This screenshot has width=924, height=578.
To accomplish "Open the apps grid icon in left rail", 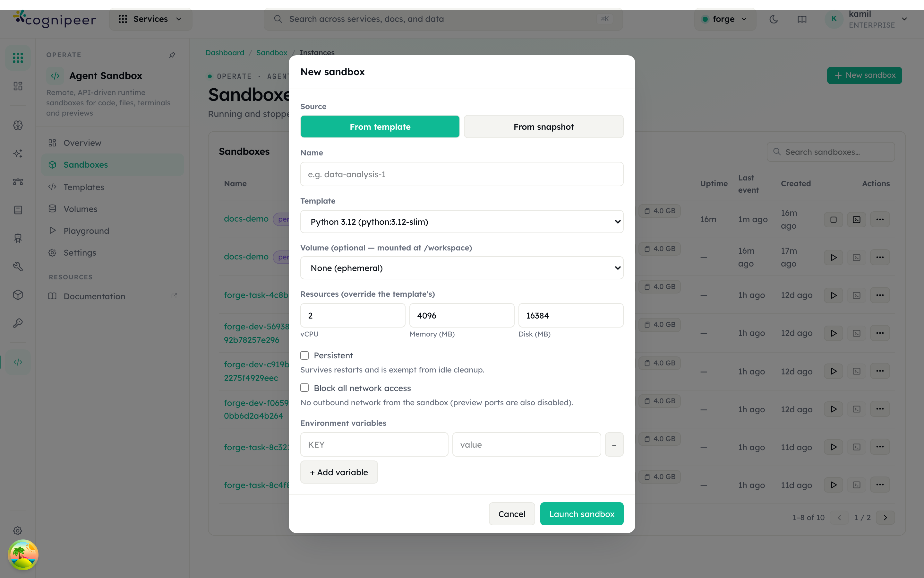I will point(18,58).
